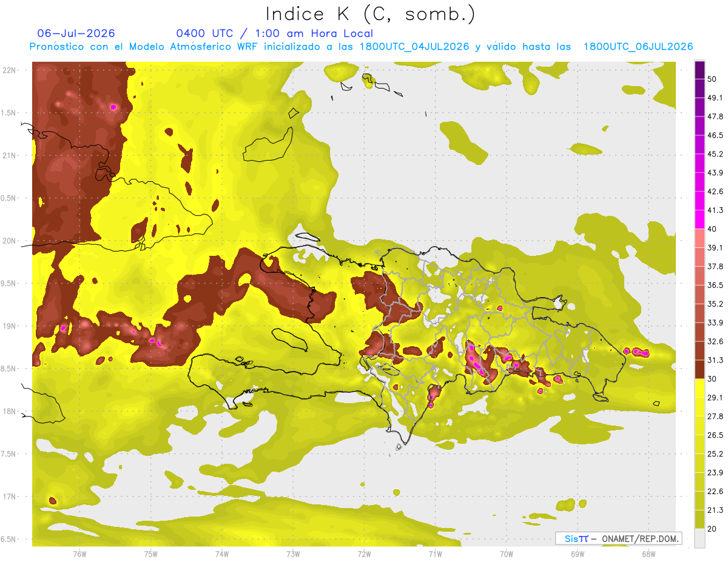728x562 pixels.
Task: Click the colorbar label "42.6"
Action: (x=715, y=192)
